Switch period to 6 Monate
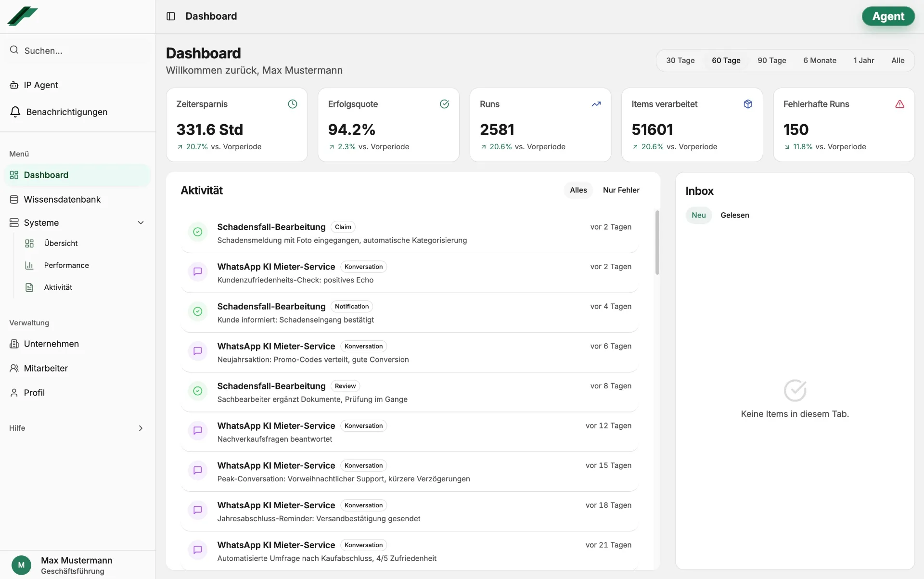Screen dimensions: 924x579 coord(819,61)
